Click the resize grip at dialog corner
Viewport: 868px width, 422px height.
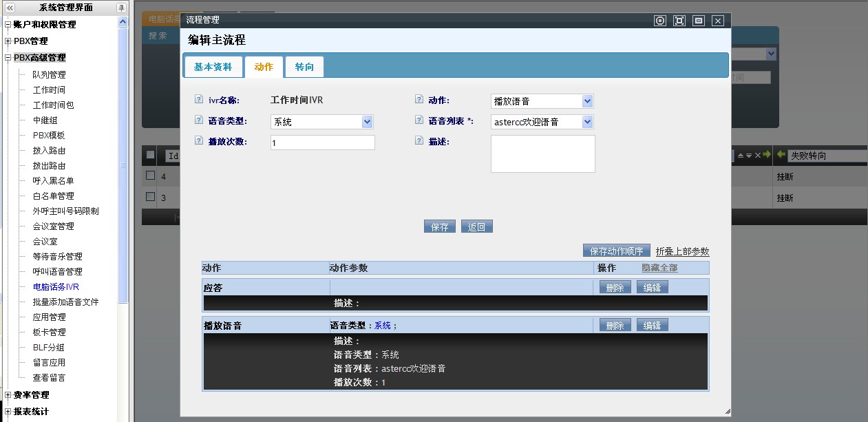(727, 412)
